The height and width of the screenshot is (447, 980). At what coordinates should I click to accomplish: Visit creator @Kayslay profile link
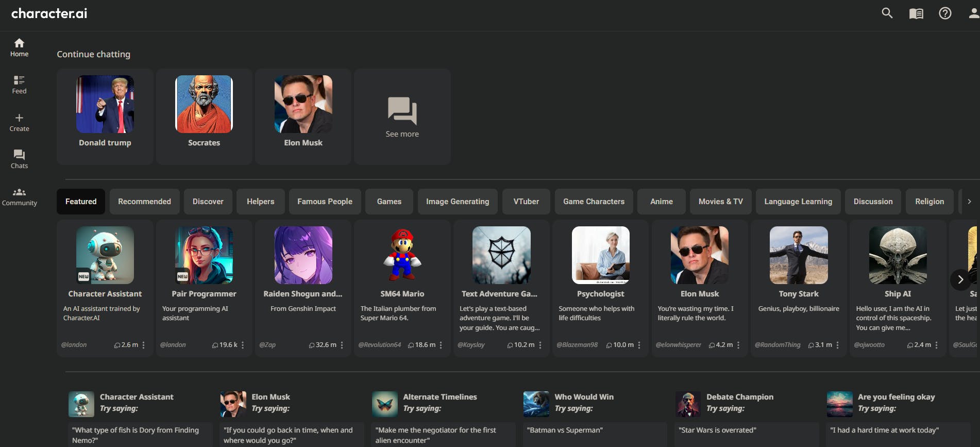[471, 345]
